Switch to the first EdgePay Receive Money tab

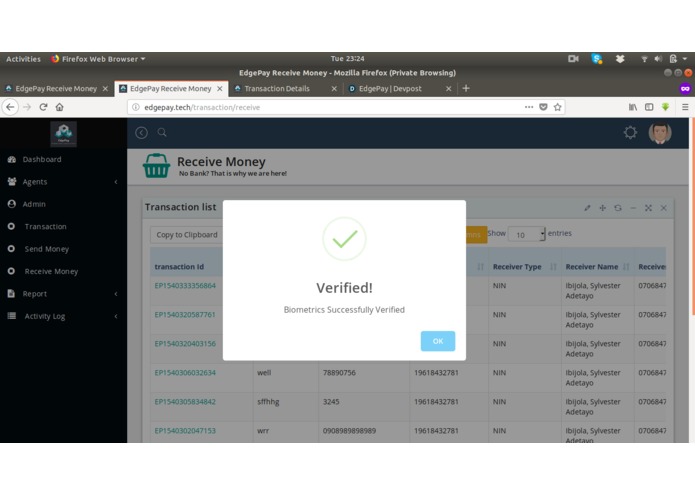tap(56, 89)
